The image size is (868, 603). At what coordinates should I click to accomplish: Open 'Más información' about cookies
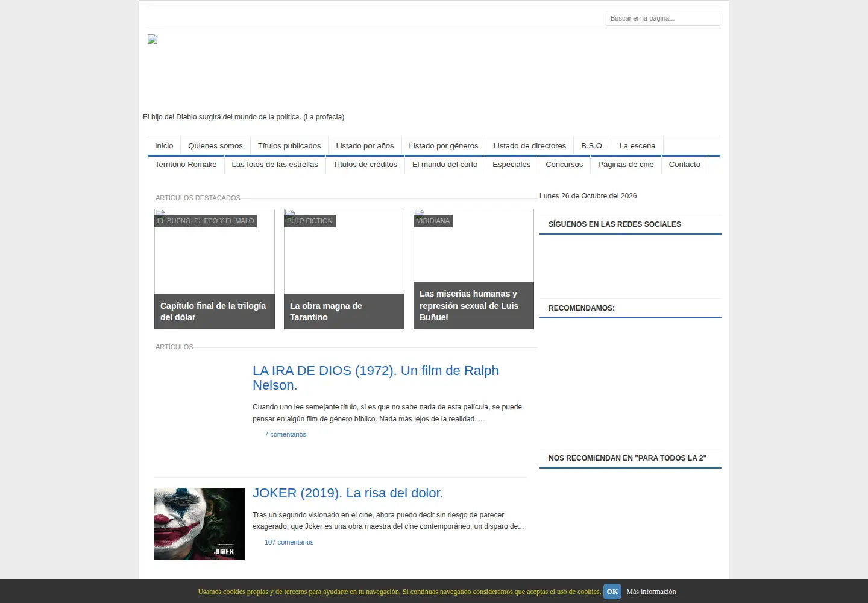(651, 592)
